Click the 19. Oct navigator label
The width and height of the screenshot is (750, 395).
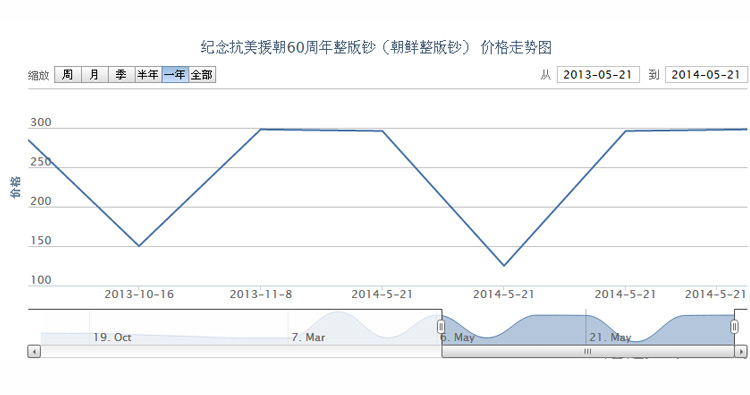click(112, 337)
